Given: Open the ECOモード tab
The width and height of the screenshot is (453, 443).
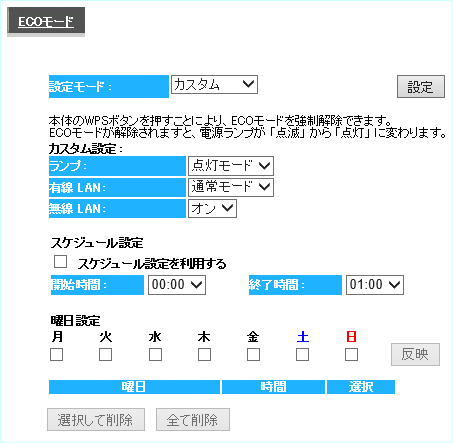Looking at the screenshot, I should click(x=46, y=22).
